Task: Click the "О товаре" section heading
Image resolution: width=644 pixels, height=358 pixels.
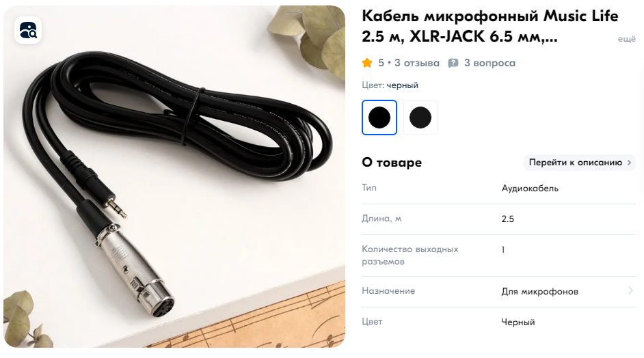Action: pyautogui.click(x=392, y=163)
